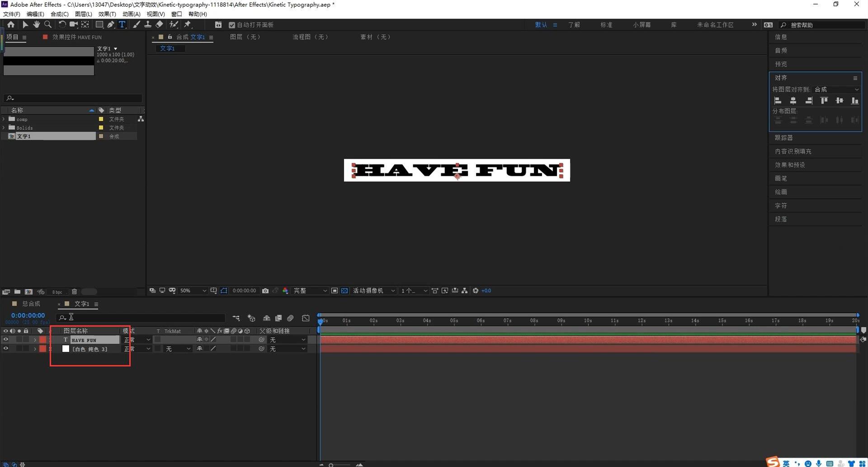Open blend mode dropdown for HAVE FUN layer

[137, 340]
